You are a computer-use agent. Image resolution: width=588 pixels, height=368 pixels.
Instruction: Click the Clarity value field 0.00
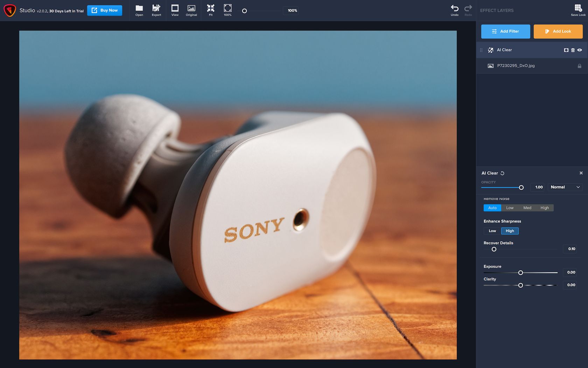tap(570, 285)
